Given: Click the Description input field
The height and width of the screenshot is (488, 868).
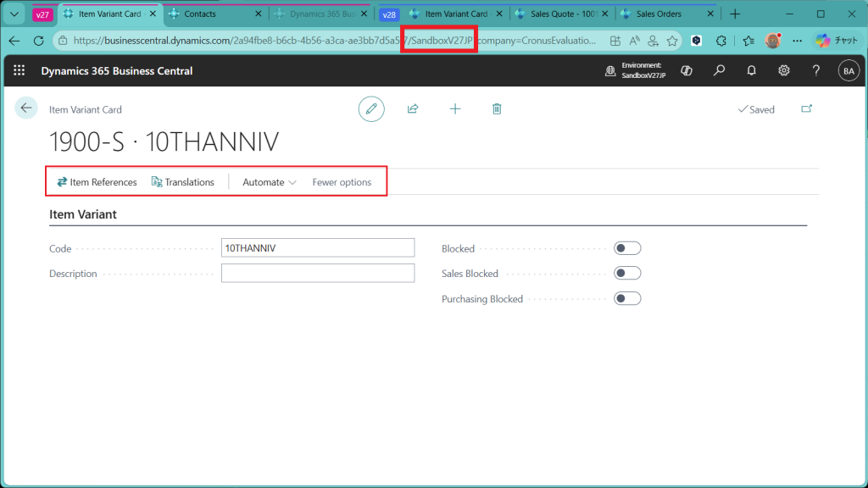Looking at the screenshot, I should coord(317,274).
